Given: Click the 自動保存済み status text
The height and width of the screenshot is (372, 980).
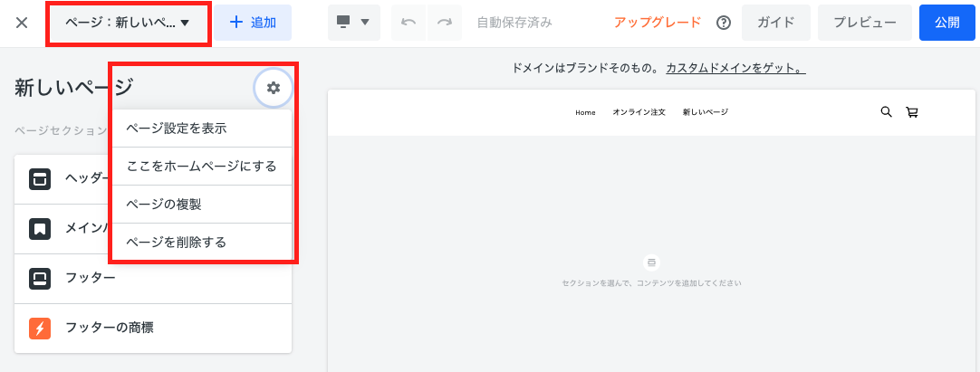Looking at the screenshot, I should click(514, 24).
